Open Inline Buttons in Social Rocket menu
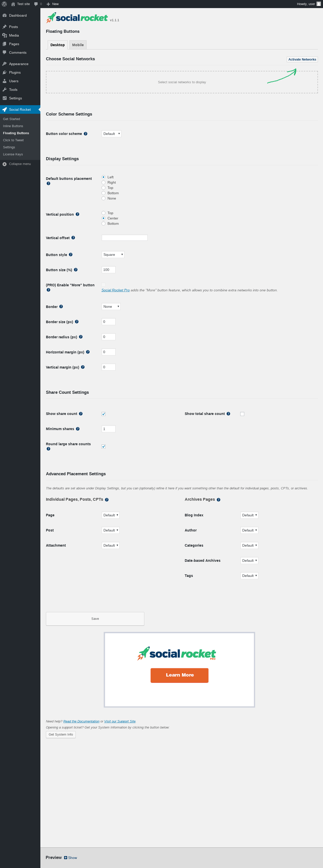Screen dimensions: 323x868 pos(13,126)
